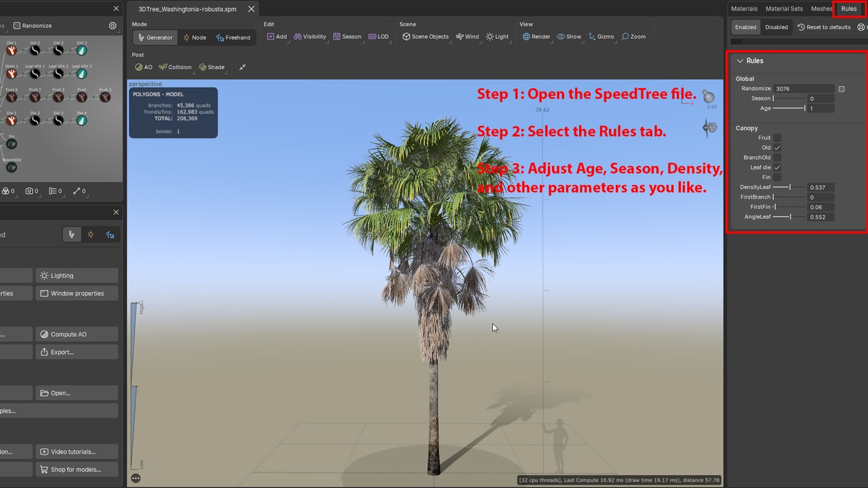Select the Die 3 node
This screenshot has width=868, height=488.
click(58, 121)
